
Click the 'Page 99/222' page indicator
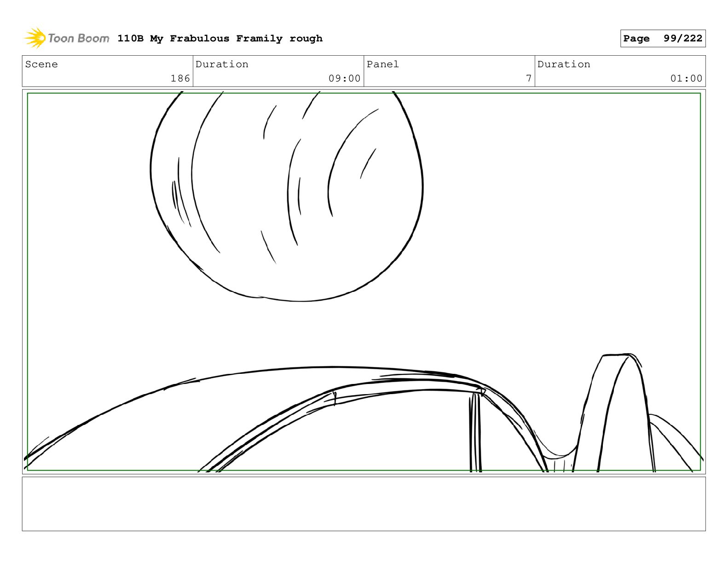(663, 39)
